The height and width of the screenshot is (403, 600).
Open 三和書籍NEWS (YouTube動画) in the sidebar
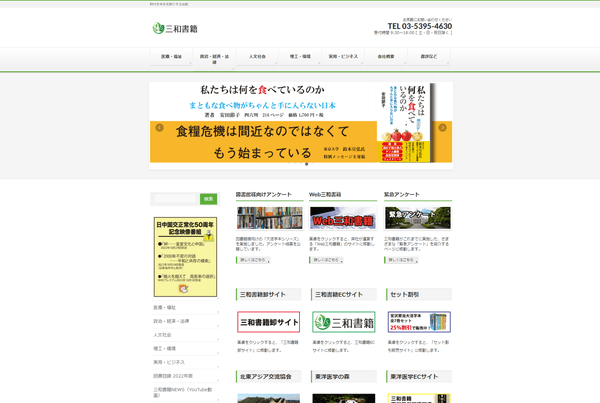click(x=185, y=392)
